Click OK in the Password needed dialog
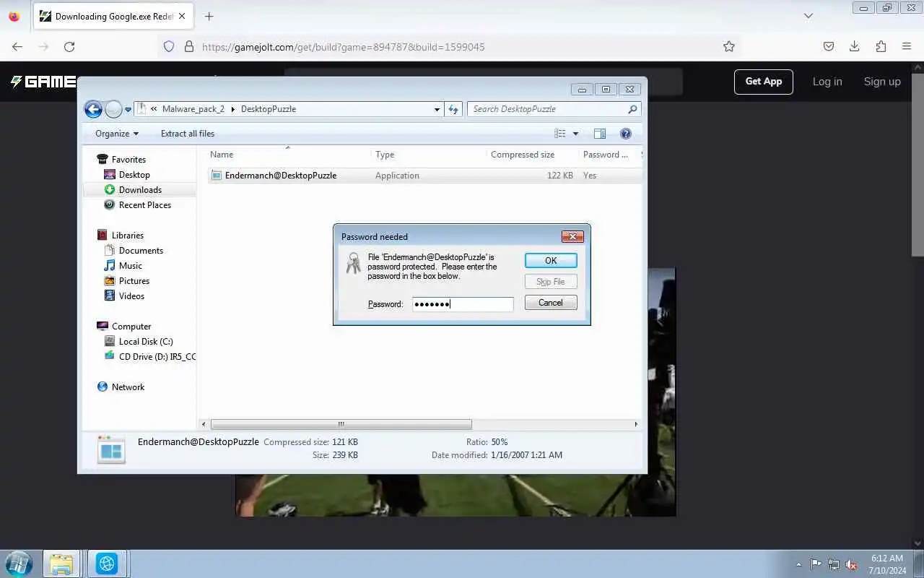Image resolution: width=924 pixels, height=578 pixels. click(x=551, y=261)
